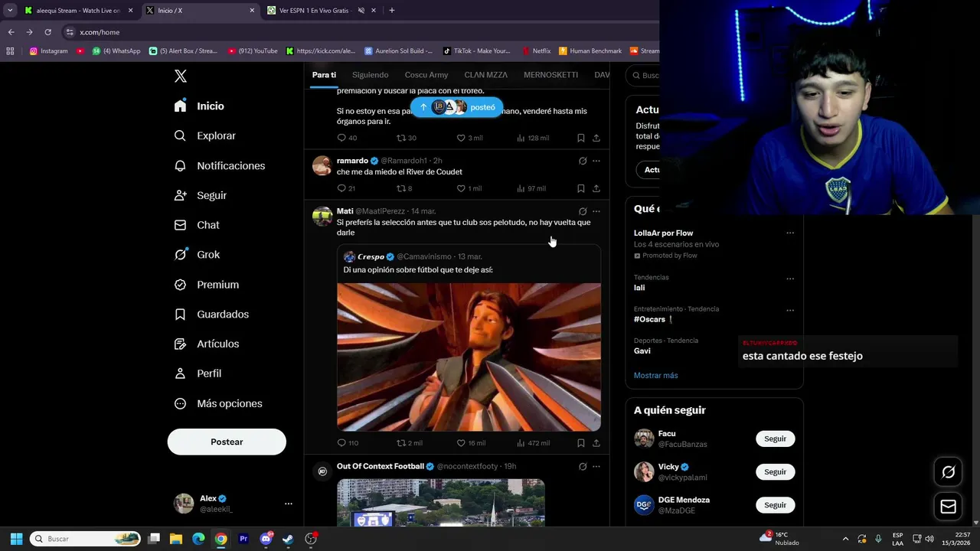Open Artículos in sidebar

(206, 344)
